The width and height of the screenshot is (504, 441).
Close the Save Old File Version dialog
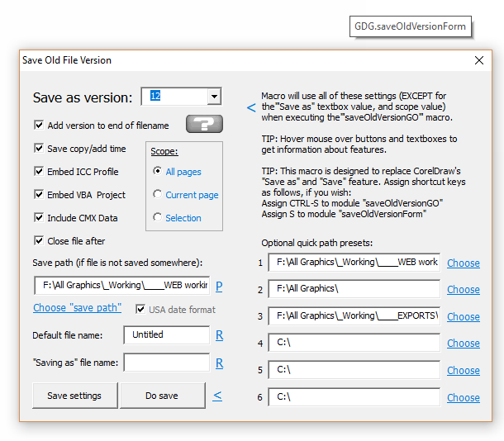[479, 60]
